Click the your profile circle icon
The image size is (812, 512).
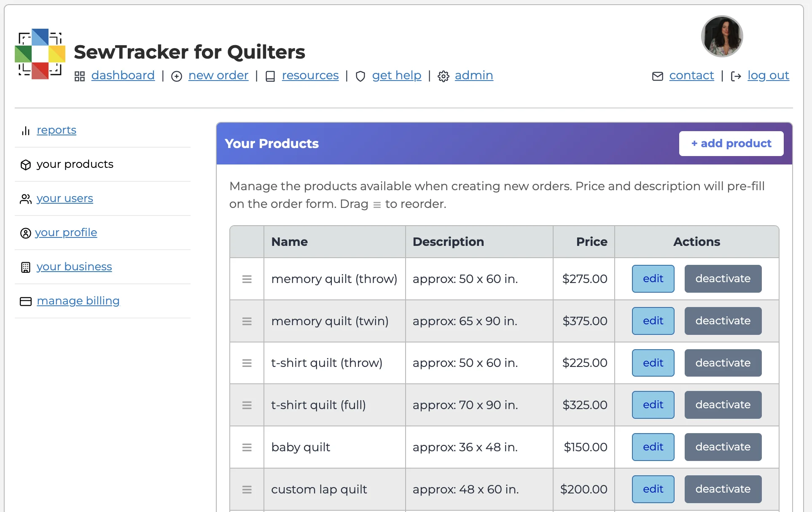(x=25, y=233)
